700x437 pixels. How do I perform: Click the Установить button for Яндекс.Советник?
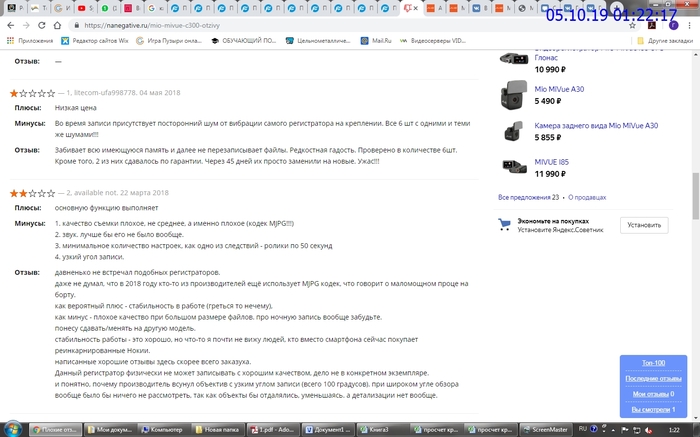[644, 225]
